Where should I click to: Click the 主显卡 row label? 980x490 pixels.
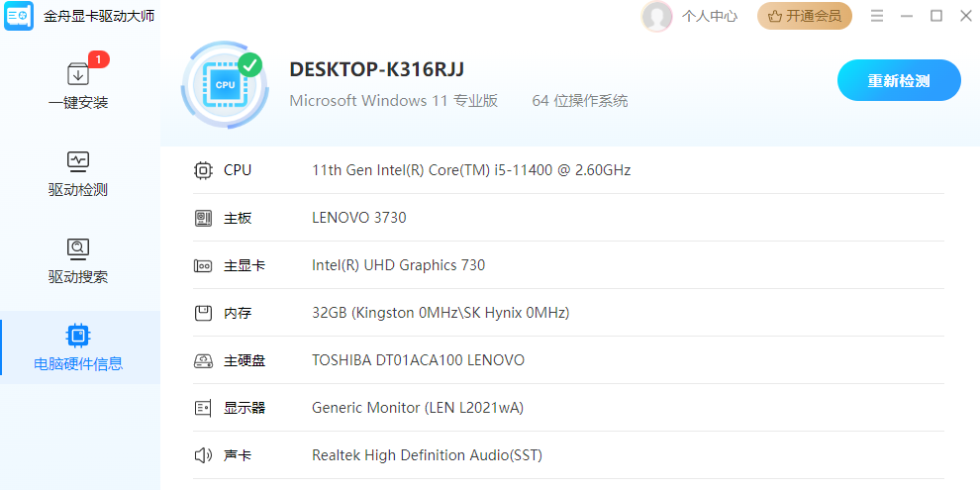coord(245,265)
